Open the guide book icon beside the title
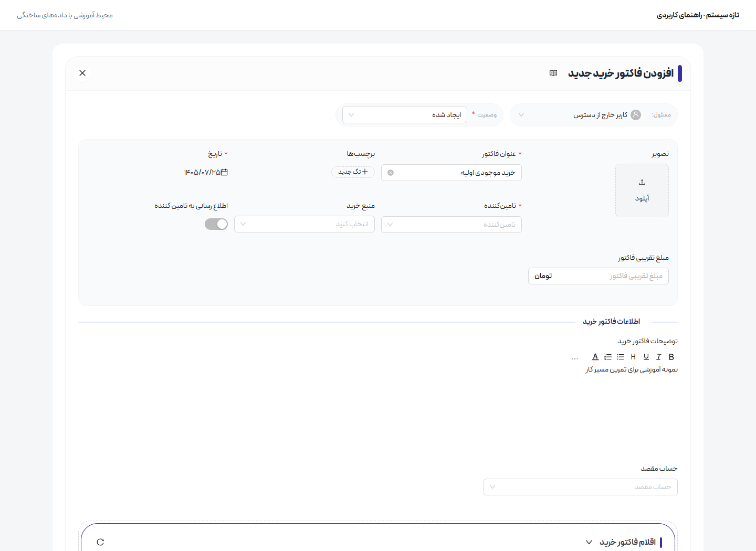 tap(553, 73)
